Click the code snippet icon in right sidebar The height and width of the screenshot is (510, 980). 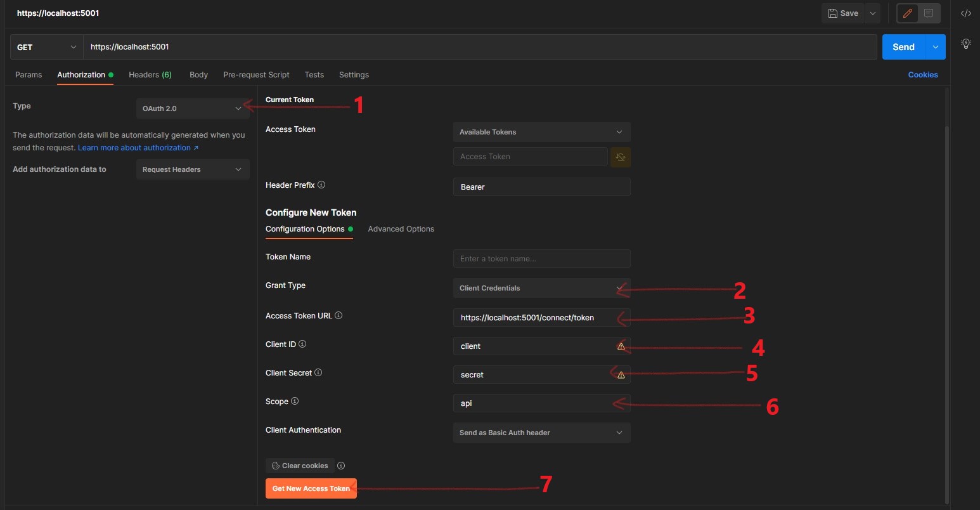click(965, 13)
